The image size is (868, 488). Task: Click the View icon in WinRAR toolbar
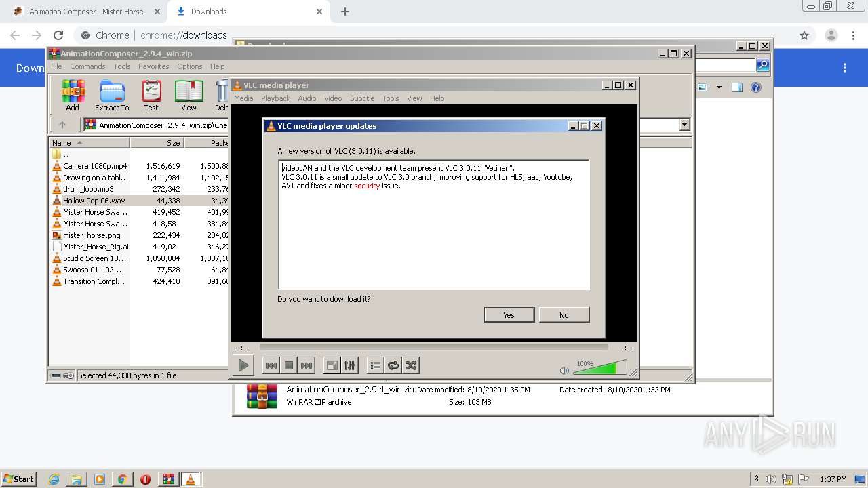(x=189, y=96)
